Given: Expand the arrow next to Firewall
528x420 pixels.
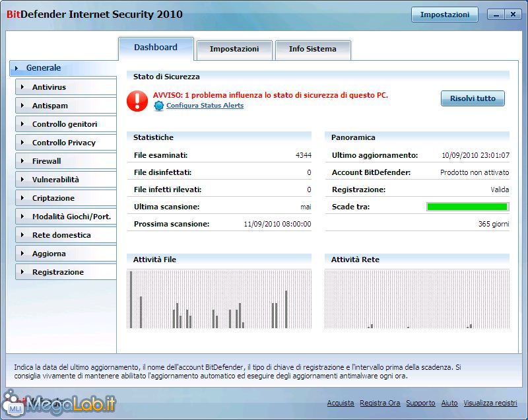Looking at the screenshot, I should (x=22, y=161).
